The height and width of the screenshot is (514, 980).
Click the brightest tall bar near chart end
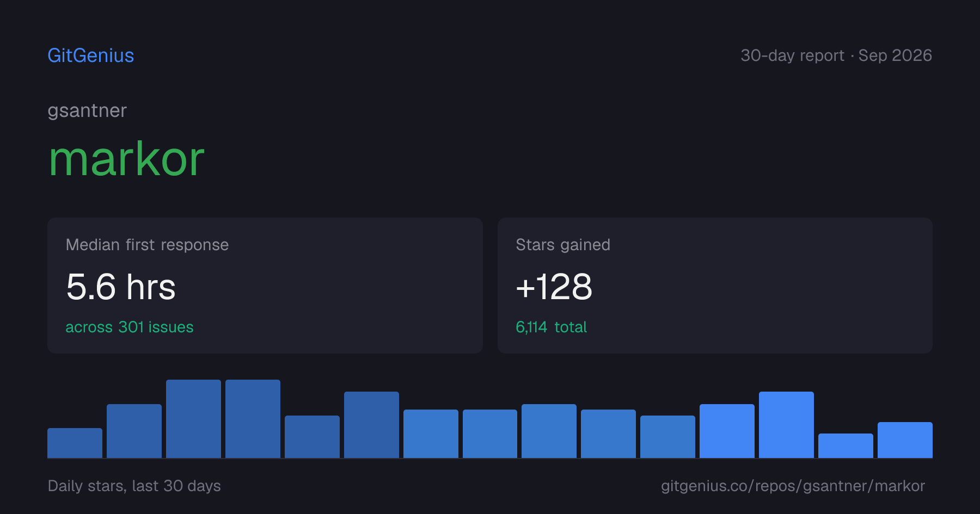[x=786, y=425]
